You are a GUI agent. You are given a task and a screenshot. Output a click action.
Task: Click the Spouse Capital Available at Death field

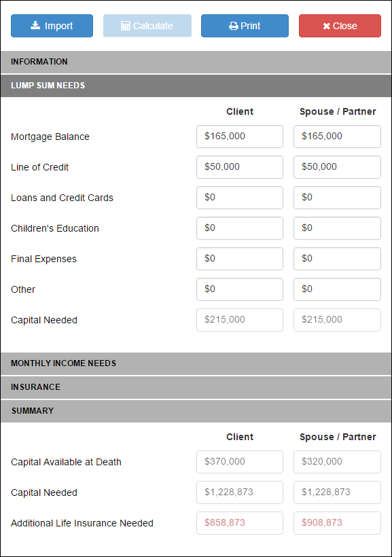tap(337, 462)
